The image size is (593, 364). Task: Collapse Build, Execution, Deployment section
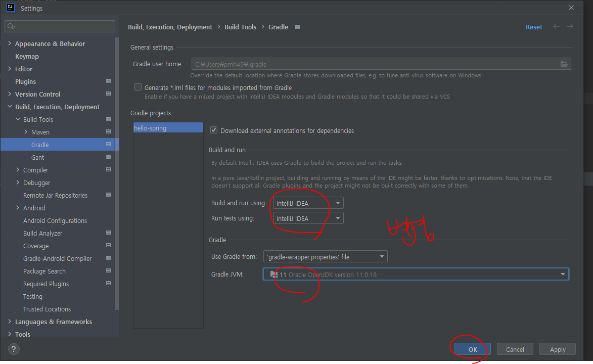click(x=10, y=107)
